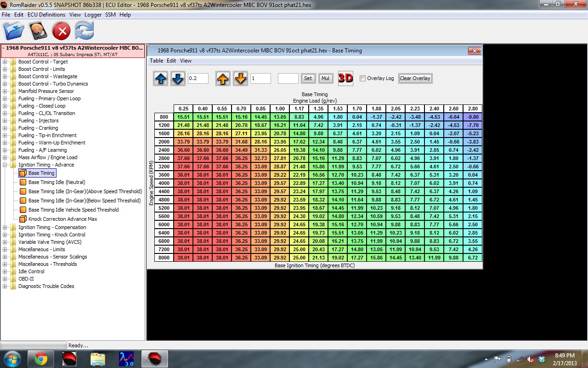
Task: Select cell 21.13 in the 8000 RPM row
Action: (318, 258)
